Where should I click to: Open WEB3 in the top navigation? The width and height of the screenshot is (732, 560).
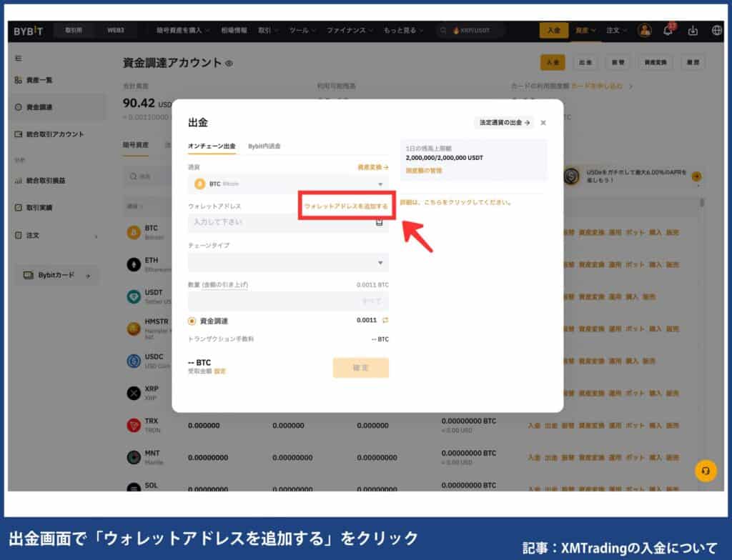[x=115, y=30]
